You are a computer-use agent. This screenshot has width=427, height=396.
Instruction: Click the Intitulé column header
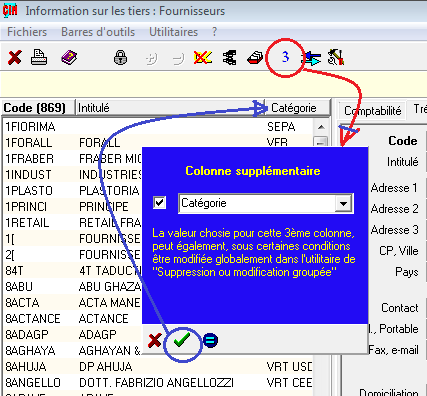pyautogui.click(x=170, y=108)
